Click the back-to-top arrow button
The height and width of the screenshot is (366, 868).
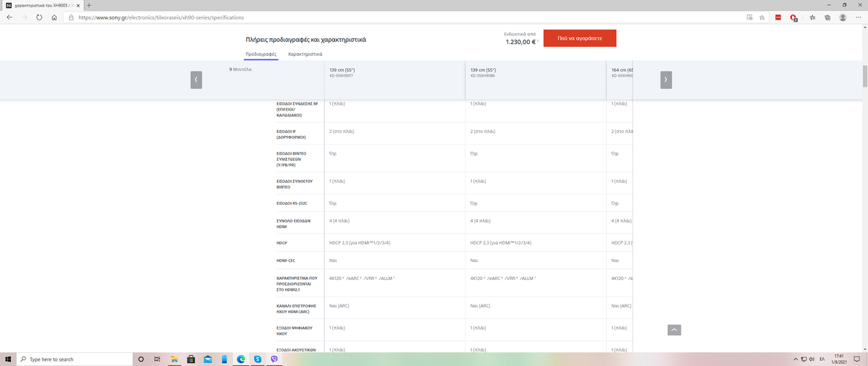point(674,330)
